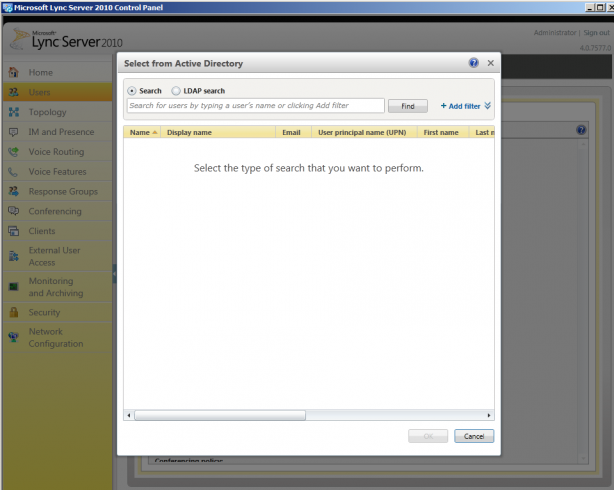Click the Cancel button
The image size is (614, 490).
tap(474, 436)
